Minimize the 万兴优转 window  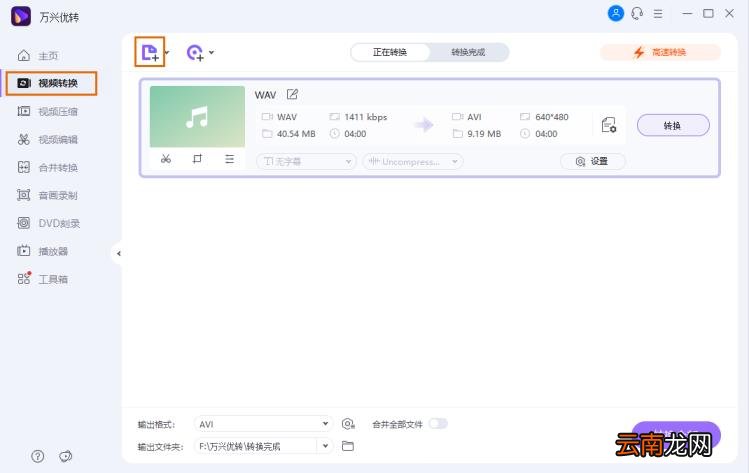coord(687,14)
